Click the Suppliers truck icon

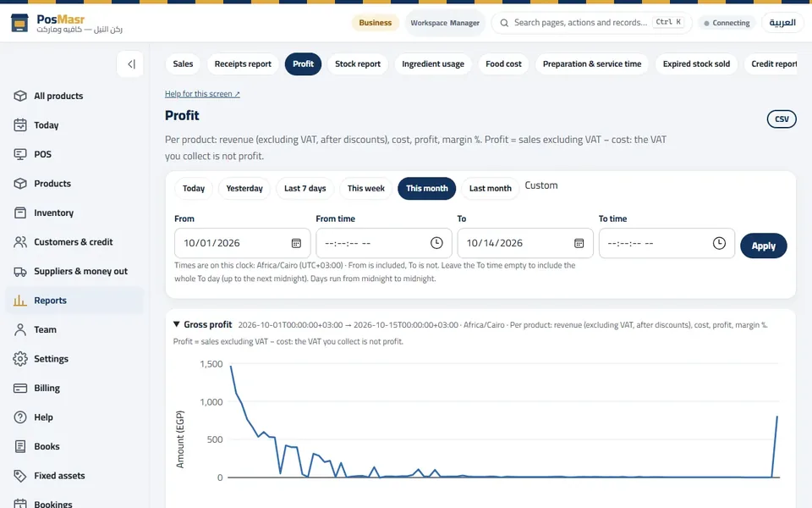[x=20, y=271]
